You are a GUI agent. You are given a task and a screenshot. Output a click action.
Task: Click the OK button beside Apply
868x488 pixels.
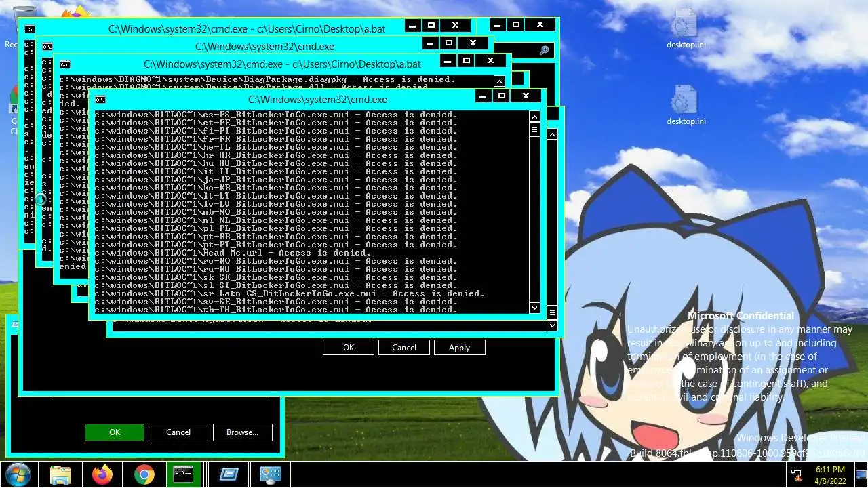pyautogui.click(x=349, y=347)
